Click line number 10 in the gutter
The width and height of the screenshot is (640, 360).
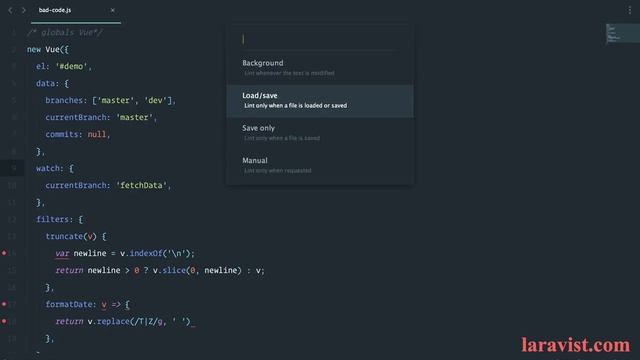point(12,185)
